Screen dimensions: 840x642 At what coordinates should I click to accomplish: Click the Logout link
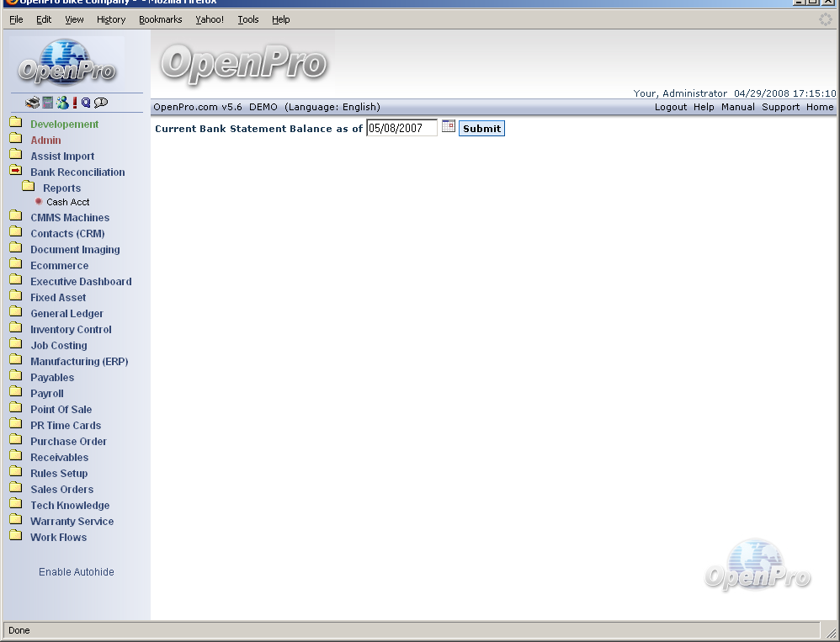pyautogui.click(x=670, y=107)
